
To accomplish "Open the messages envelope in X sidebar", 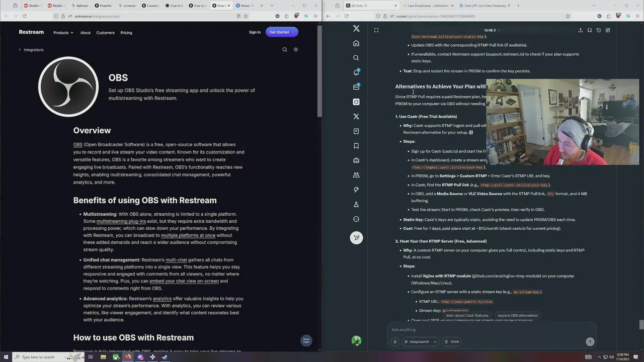I will click(356, 87).
